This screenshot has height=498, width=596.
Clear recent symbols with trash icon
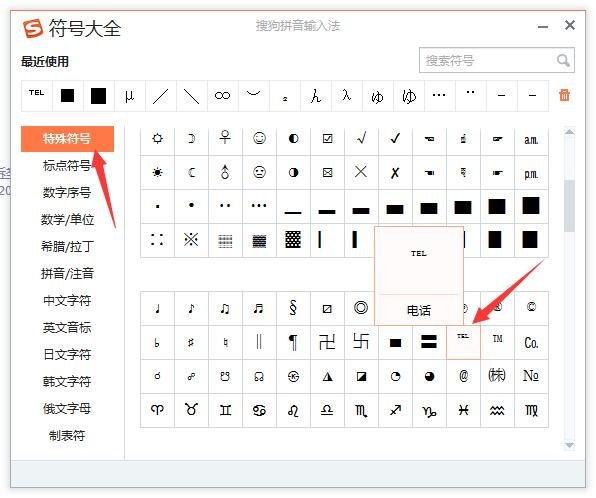(564, 95)
